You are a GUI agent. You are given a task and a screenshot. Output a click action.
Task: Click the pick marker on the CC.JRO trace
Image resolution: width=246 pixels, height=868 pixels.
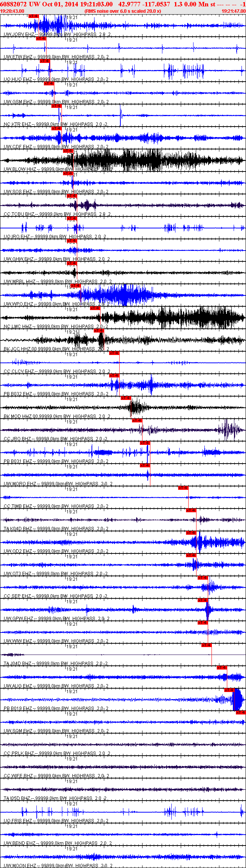[137, 421]
